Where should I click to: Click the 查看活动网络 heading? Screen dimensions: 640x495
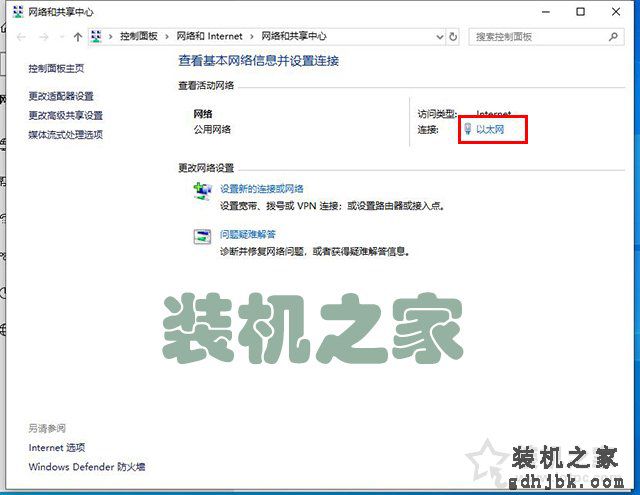206,86
